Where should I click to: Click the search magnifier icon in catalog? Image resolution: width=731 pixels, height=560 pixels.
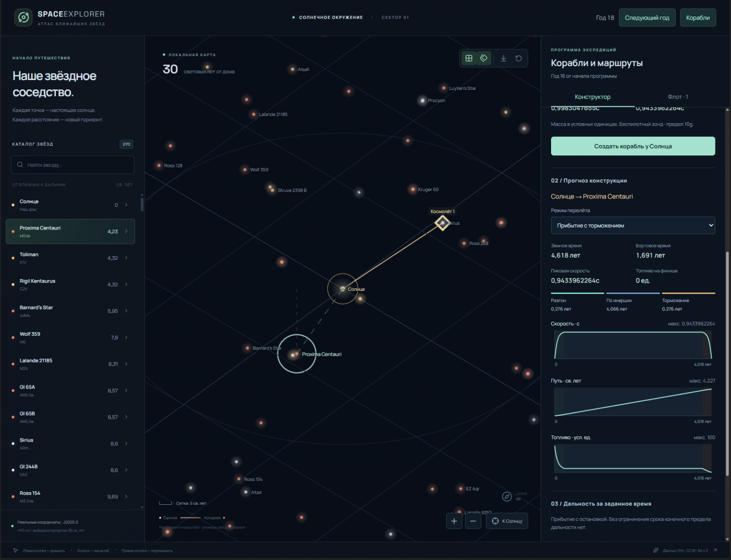tap(20, 165)
